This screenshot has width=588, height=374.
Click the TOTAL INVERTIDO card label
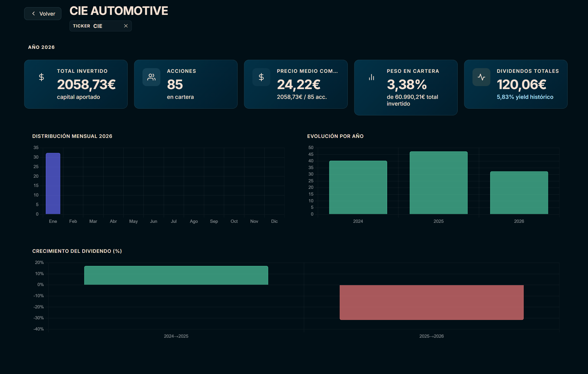point(82,71)
